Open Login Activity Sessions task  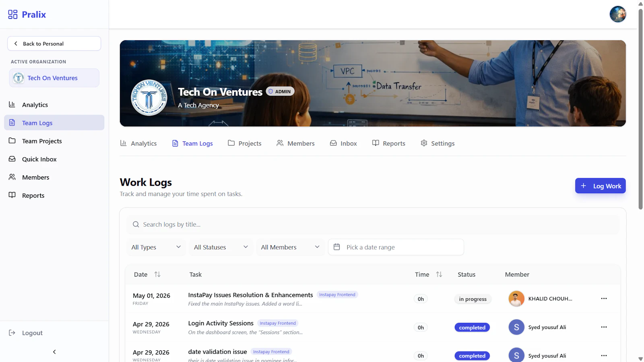click(x=221, y=323)
